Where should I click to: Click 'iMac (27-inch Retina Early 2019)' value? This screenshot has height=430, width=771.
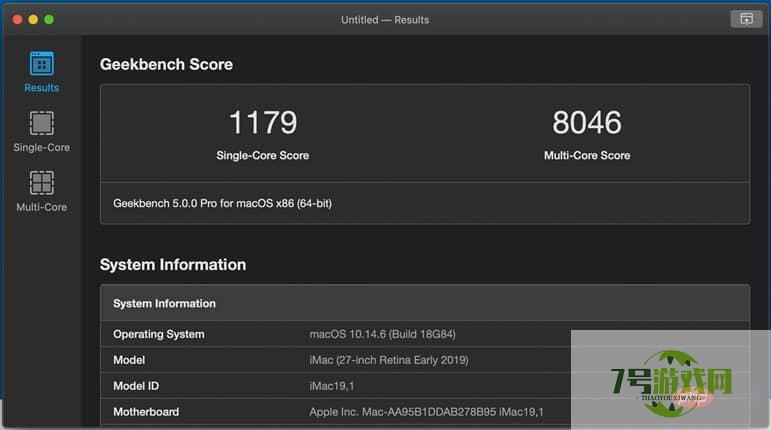click(x=389, y=360)
